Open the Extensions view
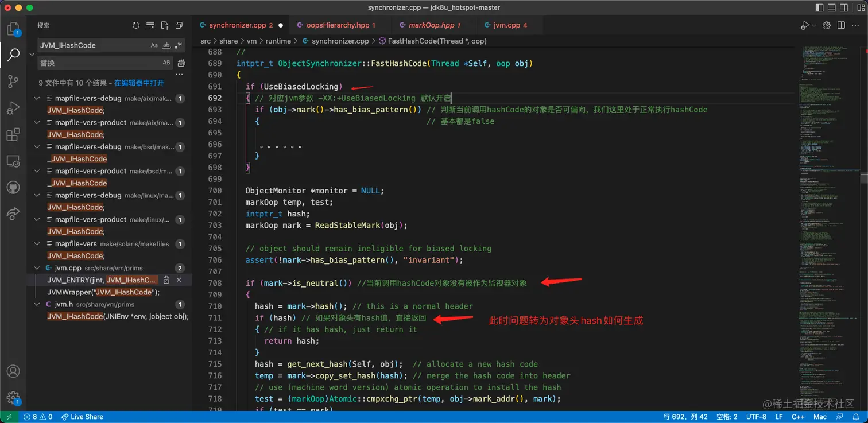 [x=13, y=135]
